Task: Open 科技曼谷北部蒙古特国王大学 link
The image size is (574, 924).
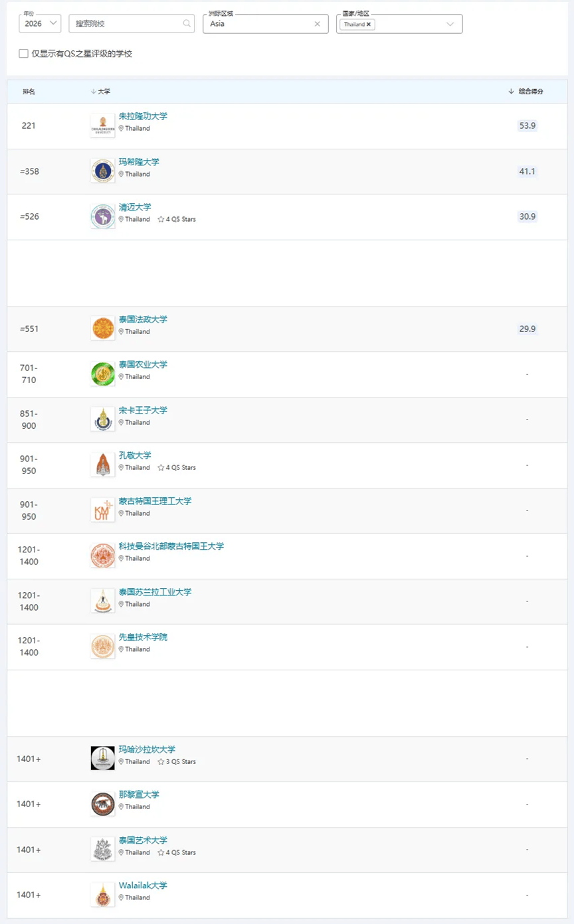Action: [x=171, y=546]
